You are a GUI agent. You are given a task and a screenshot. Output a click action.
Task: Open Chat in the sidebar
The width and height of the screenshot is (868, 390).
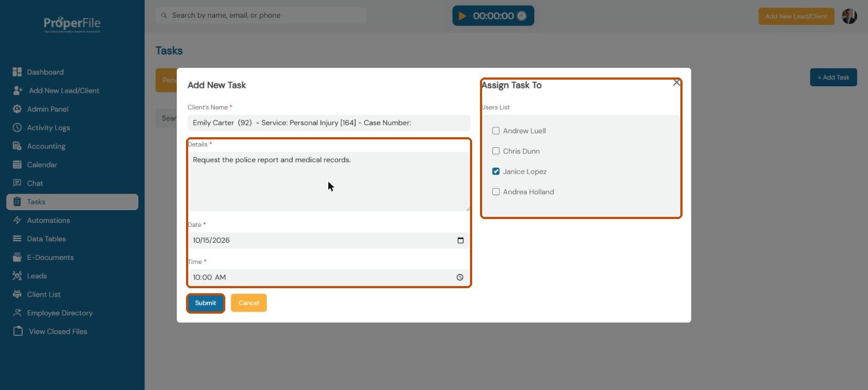(72, 183)
